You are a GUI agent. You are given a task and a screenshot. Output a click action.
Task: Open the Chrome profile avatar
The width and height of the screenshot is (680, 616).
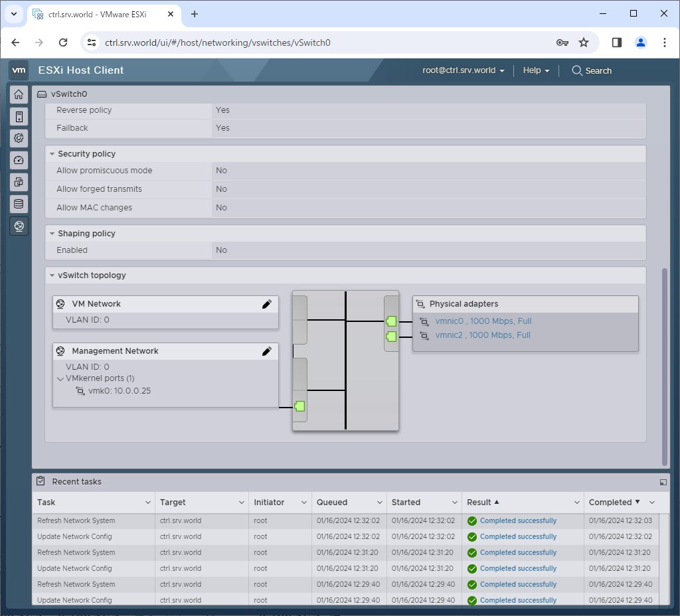click(641, 42)
